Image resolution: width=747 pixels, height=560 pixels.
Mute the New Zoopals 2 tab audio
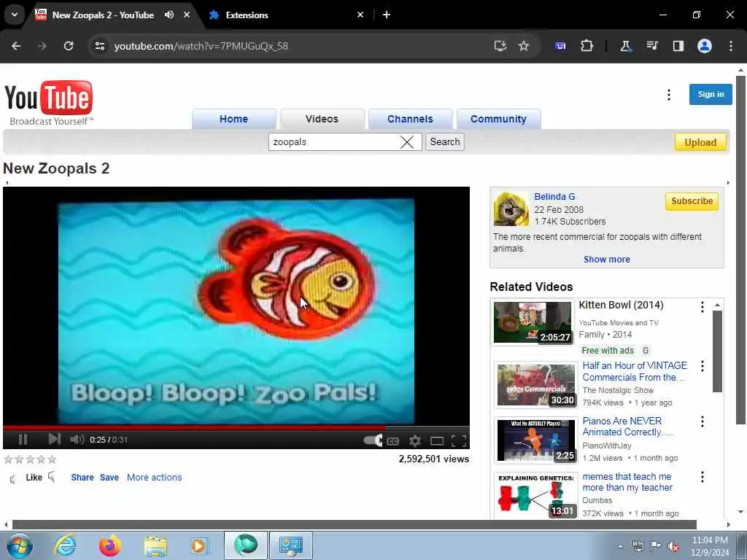(x=169, y=15)
